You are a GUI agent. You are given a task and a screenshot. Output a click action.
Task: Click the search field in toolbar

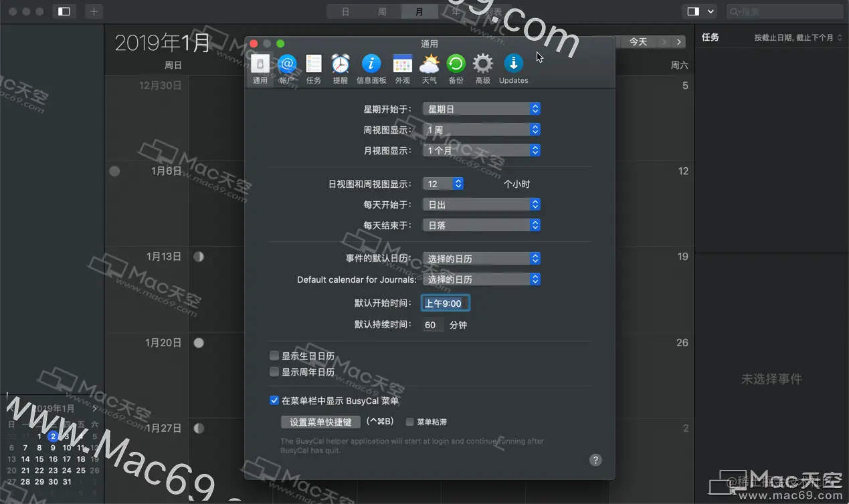pyautogui.click(x=785, y=11)
